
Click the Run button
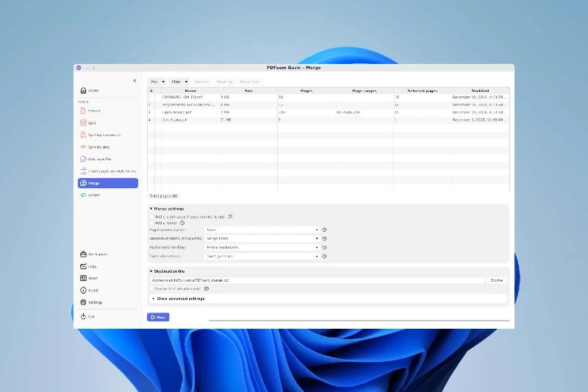[x=158, y=318]
